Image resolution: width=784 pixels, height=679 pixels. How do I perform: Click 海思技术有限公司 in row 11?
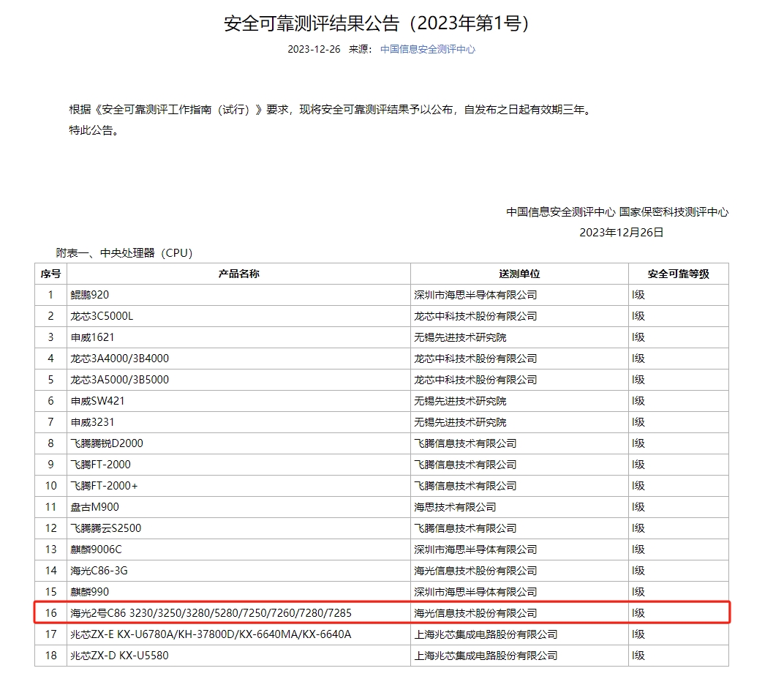(455, 507)
